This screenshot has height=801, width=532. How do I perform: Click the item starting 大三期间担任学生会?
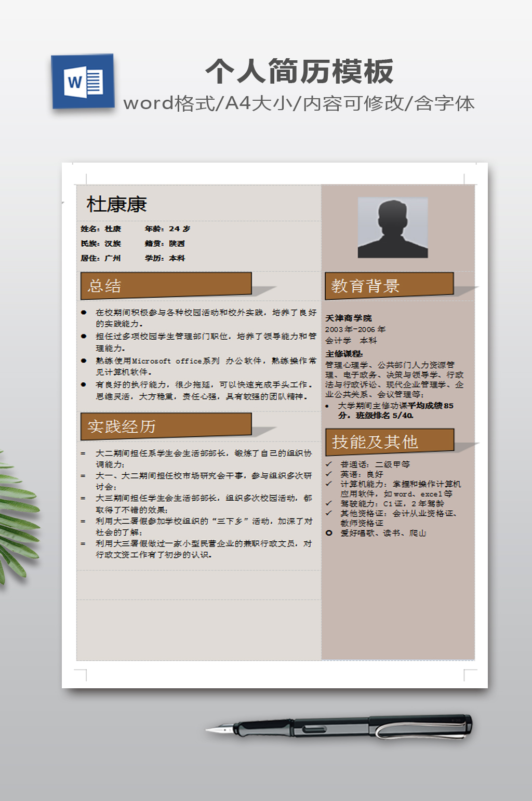point(204,504)
